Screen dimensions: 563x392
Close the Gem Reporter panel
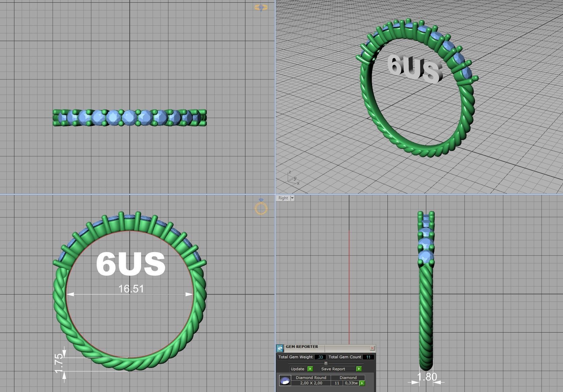pyautogui.click(x=372, y=348)
